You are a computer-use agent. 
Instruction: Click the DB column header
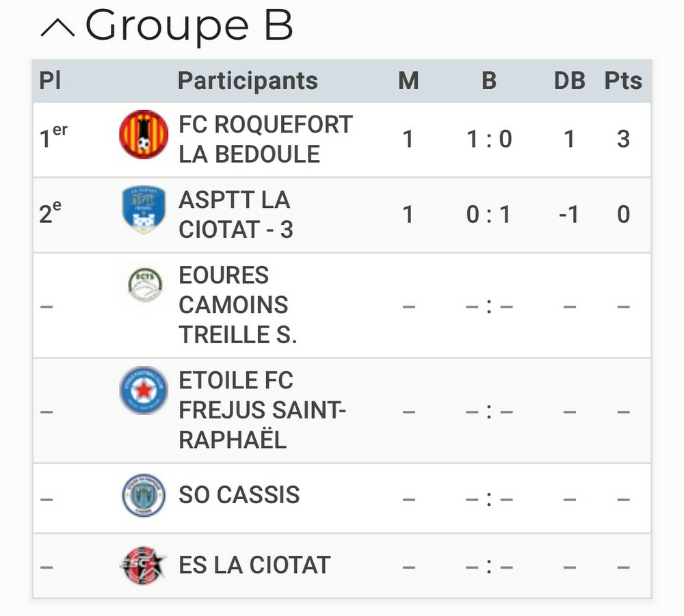[569, 81]
